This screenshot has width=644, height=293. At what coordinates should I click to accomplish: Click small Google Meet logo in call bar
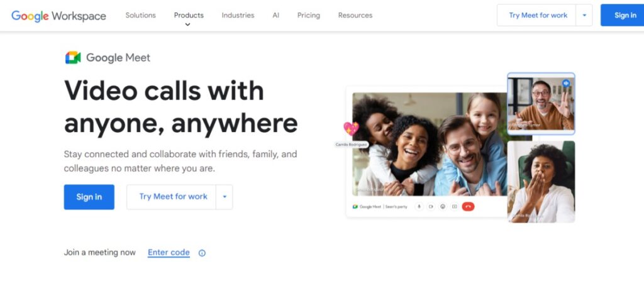click(355, 206)
